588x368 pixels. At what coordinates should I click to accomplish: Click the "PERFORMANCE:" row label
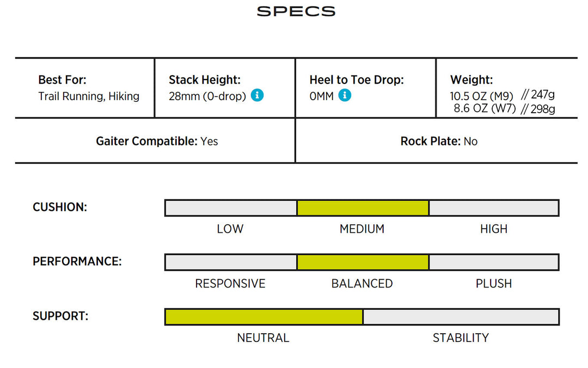77,261
